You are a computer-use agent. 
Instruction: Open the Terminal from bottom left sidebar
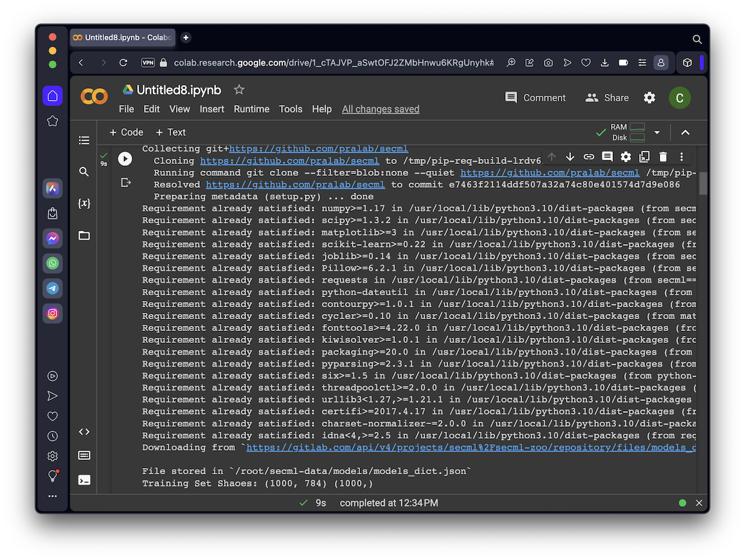pyautogui.click(x=84, y=480)
